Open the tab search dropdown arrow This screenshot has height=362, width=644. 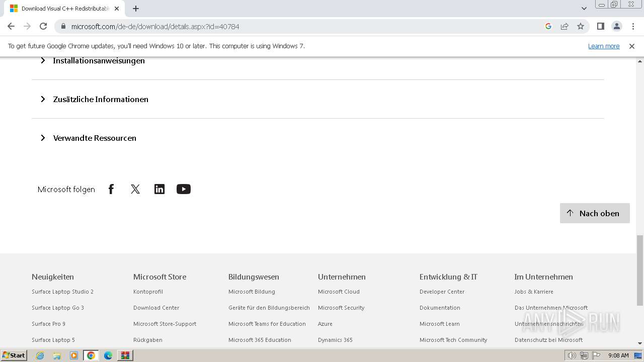584,9
